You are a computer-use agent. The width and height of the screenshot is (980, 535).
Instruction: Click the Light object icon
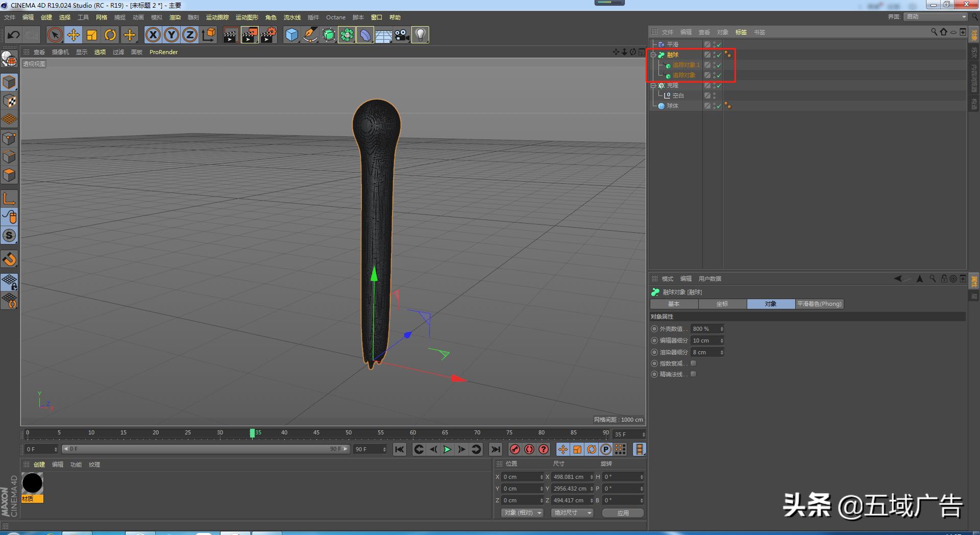click(420, 35)
